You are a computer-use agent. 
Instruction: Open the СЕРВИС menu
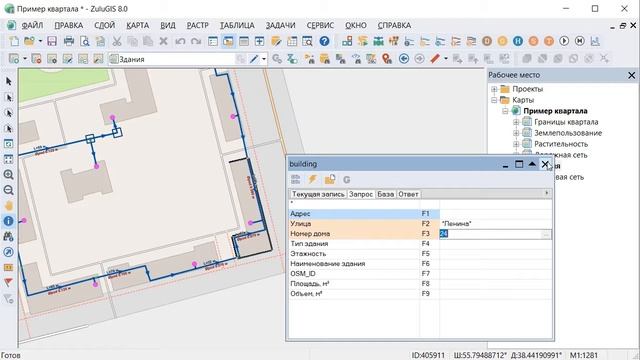point(320,25)
